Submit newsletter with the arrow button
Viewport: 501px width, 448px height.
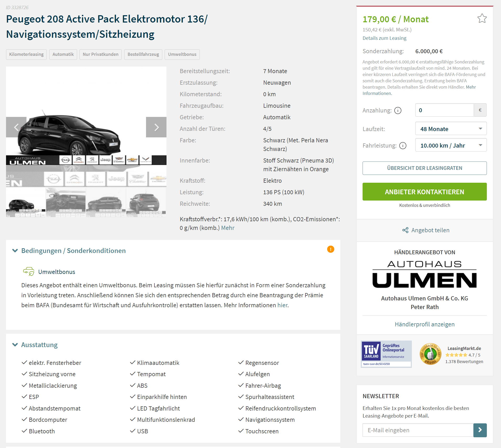[480, 430]
